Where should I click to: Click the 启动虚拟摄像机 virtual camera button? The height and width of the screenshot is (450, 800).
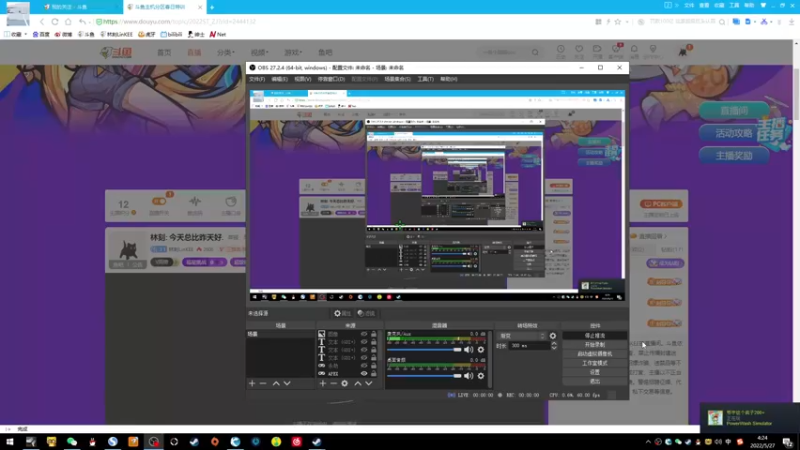tap(594, 354)
